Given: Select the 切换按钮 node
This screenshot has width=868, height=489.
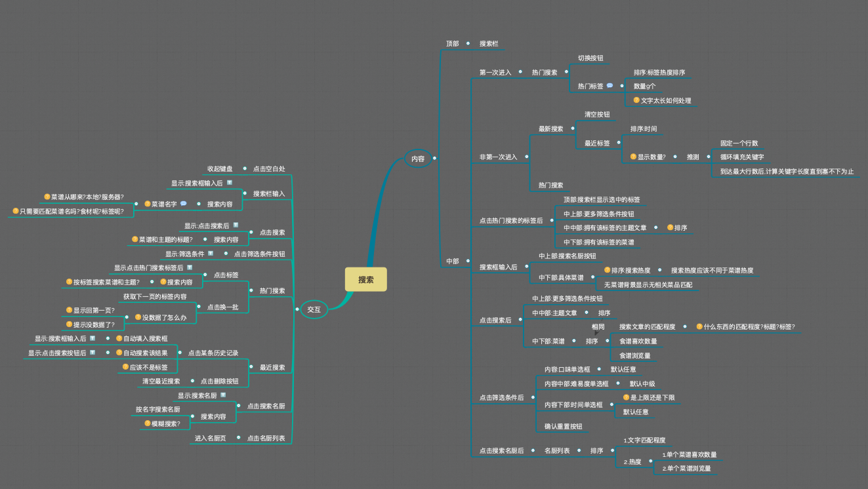Looking at the screenshot, I should click(x=590, y=58).
